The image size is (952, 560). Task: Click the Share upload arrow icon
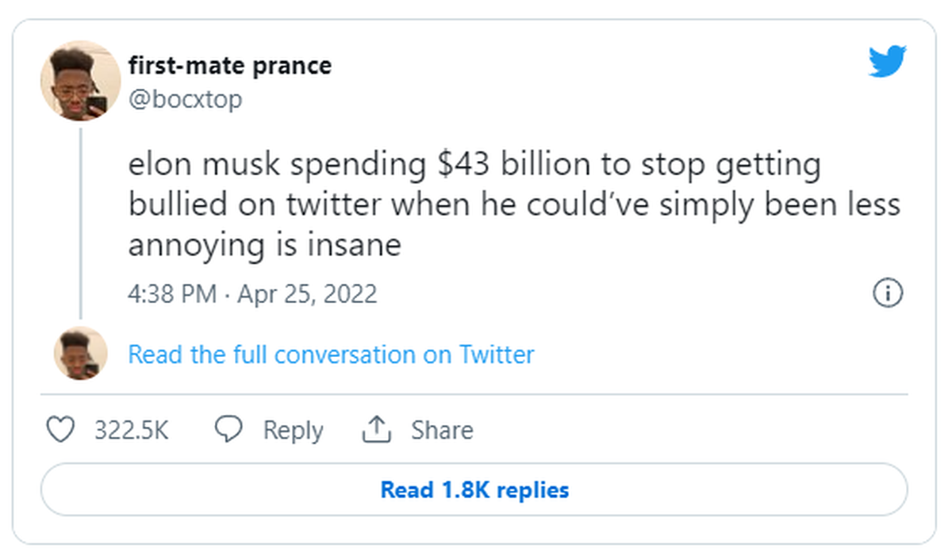(378, 430)
